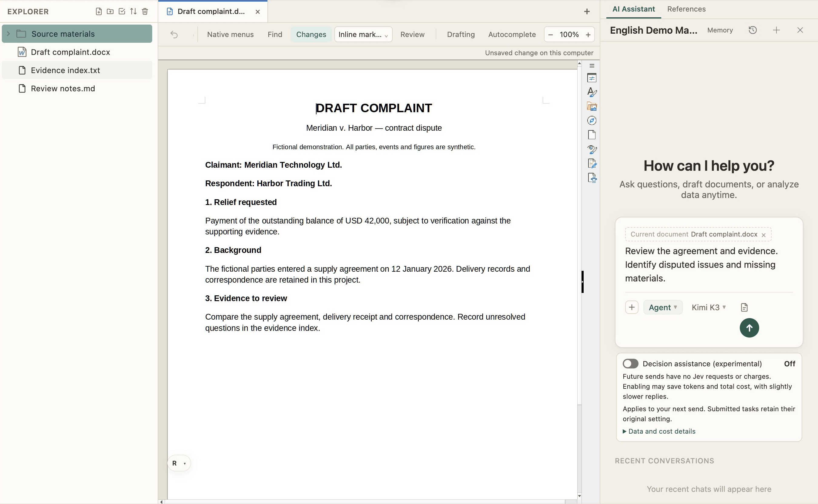Click the '3. Evidence to review' heading
Screen dimensions: 818x504
pyautogui.click(x=246, y=298)
